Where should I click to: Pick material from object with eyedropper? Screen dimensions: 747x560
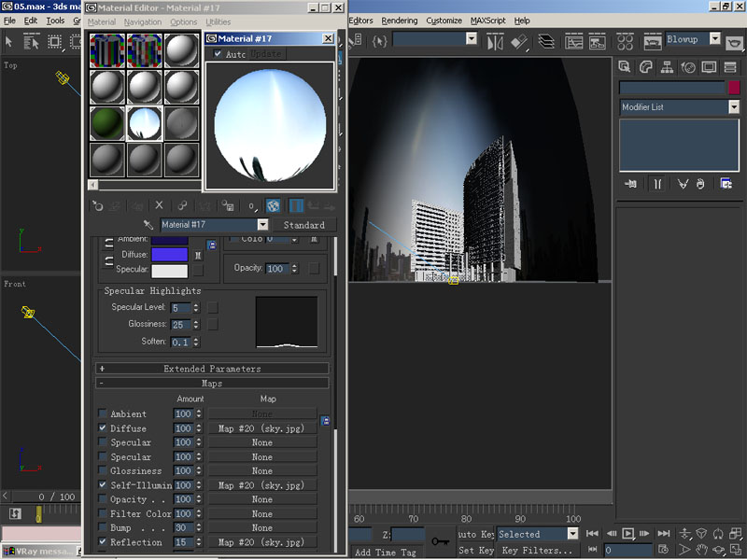148,225
